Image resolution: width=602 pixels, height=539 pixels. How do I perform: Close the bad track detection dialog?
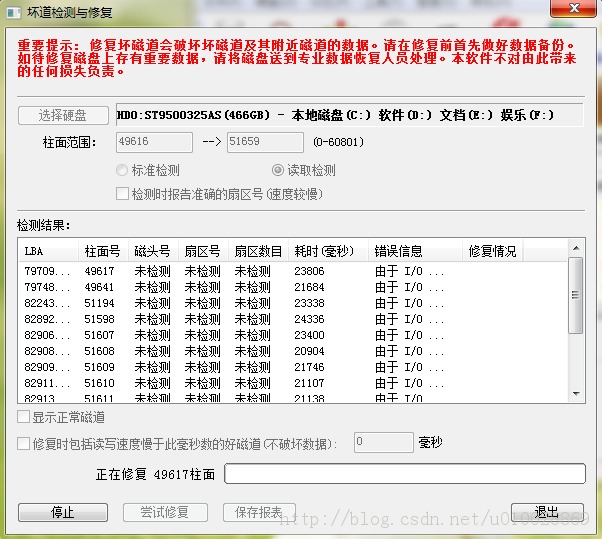click(574, 8)
